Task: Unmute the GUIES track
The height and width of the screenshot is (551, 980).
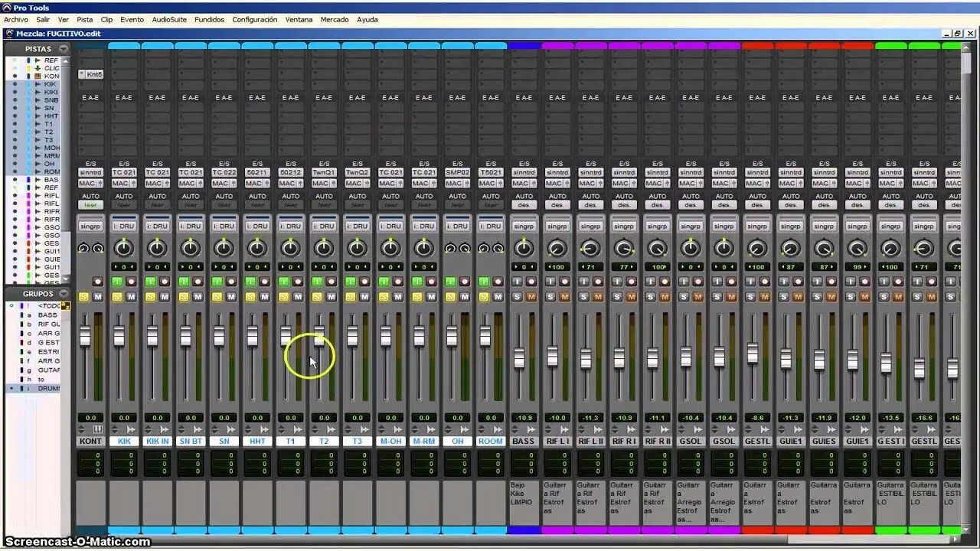Action: [x=831, y=297]
